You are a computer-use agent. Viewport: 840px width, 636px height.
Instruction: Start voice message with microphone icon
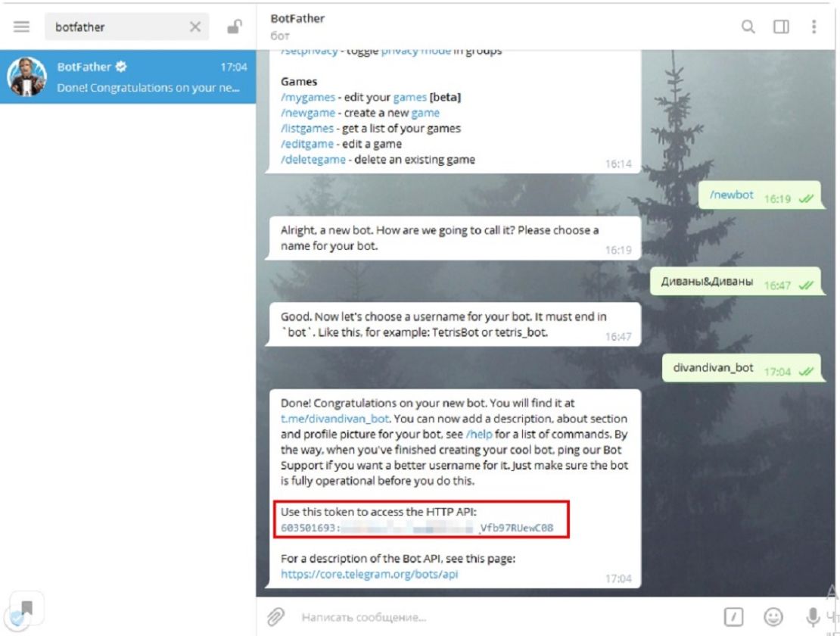click(813, 617)
